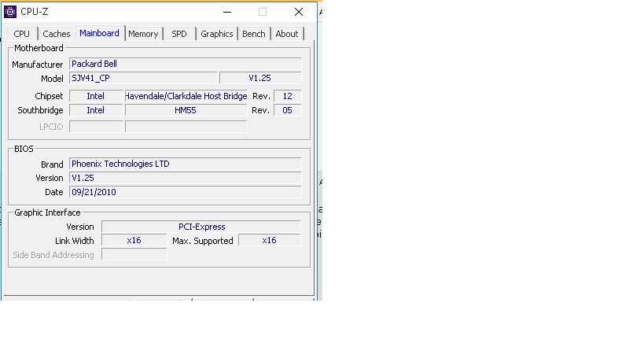Select the Mainboard tab
The image size is (644, 362).
pos(99,33)
